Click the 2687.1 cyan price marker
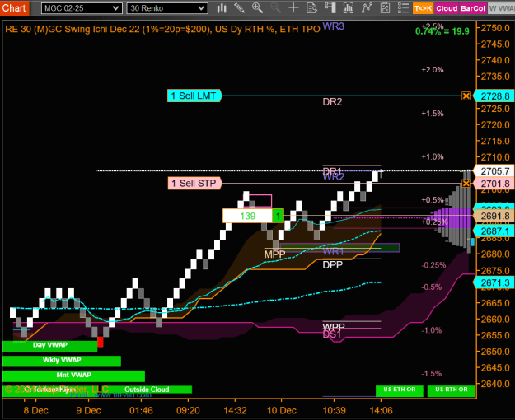515x420 pixels. pyautogui.click(x=494, y=231)
